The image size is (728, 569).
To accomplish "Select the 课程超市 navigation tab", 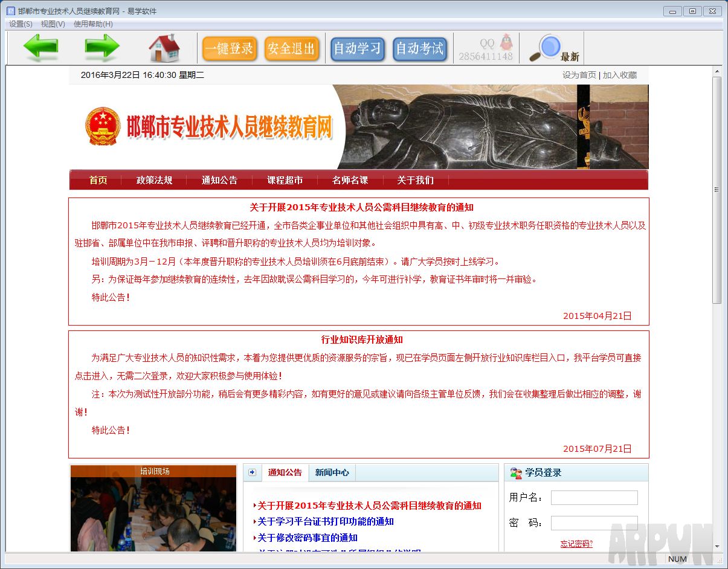I will 284,179.
